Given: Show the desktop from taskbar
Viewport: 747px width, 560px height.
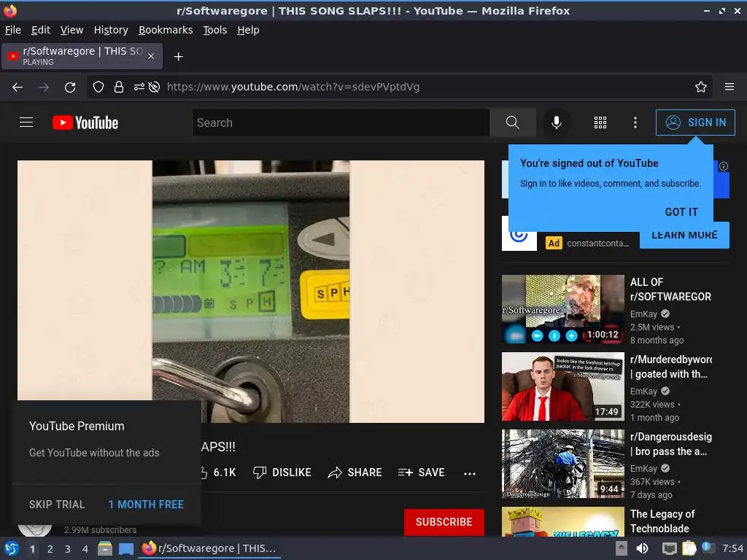Looking at the screenshot, I should [125, 548].
